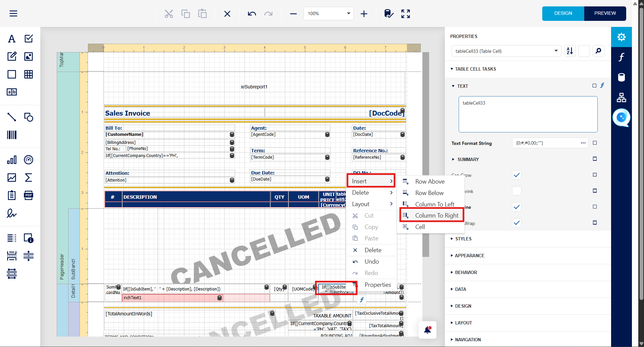Choose Row Above in the Insert submenu

431,182
